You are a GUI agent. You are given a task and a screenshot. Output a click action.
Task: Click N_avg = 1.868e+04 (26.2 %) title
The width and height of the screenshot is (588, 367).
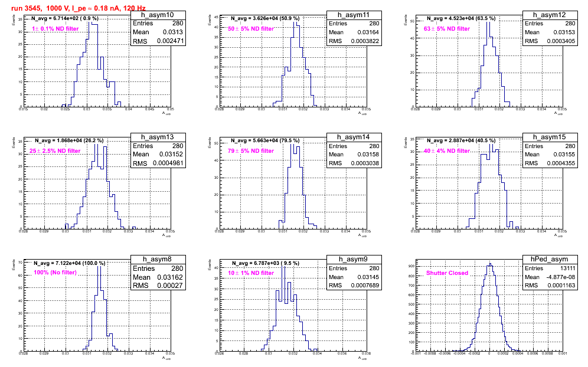coord(69,140)
